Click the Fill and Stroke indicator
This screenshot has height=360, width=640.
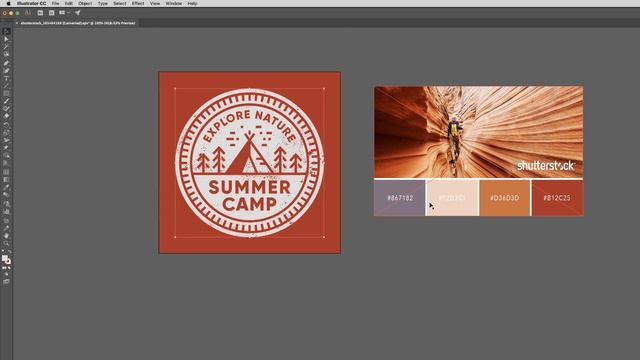click(x=6, y=260)
